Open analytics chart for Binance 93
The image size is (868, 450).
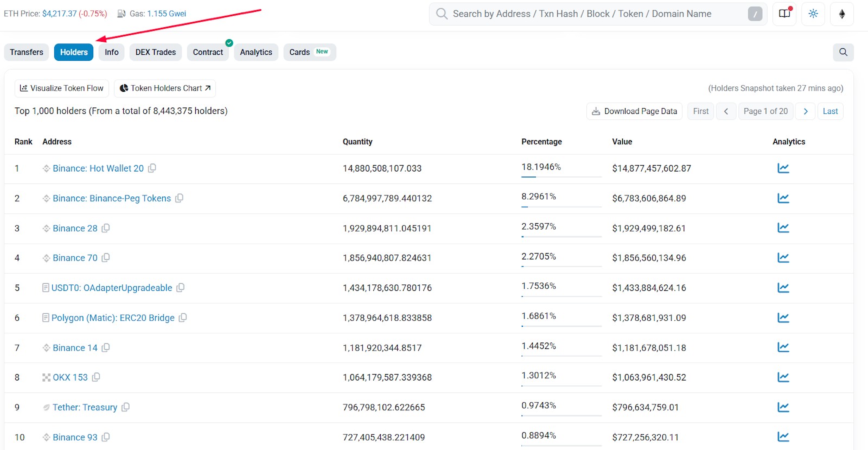[783, 437]
